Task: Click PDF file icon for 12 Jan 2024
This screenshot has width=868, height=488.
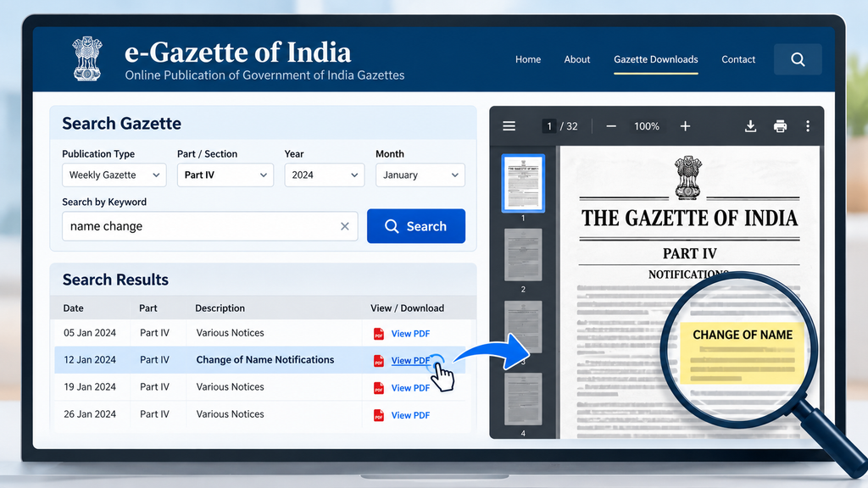Action: [379, 361]
